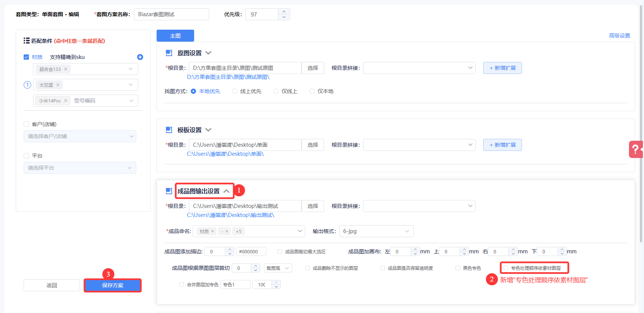This screenshot has height=313, width=644.
Task: Open the 裁宽高 dropdown
Action: point(278,268)
